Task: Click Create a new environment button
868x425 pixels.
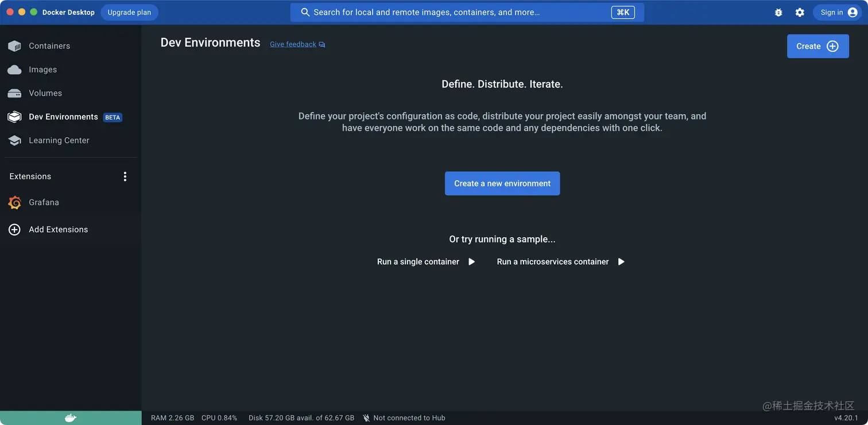Action: click(502, 184)
